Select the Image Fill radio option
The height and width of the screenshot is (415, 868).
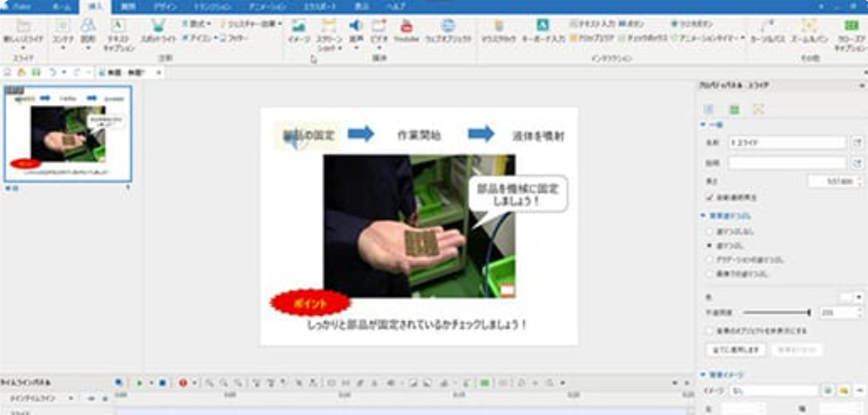(x=709, y=274)
